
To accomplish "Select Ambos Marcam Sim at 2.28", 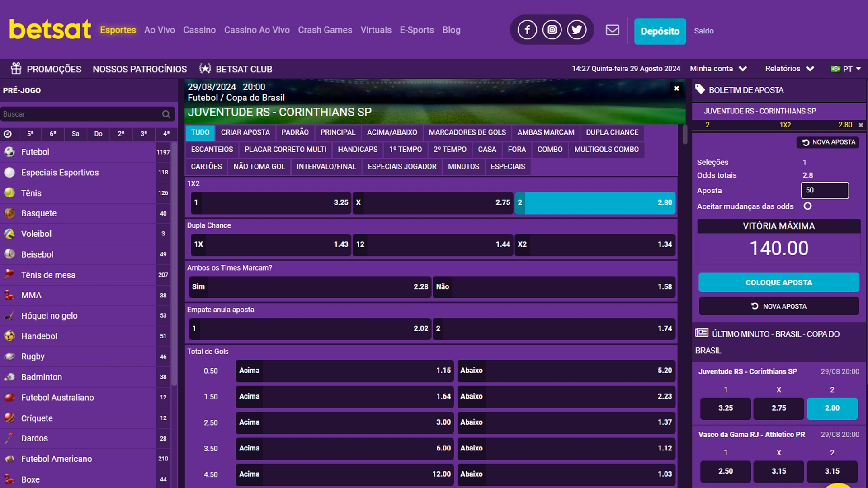I will 310,286.
